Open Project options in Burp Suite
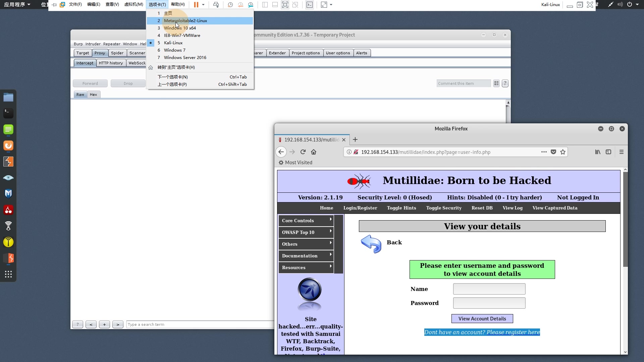 (306, 53)
